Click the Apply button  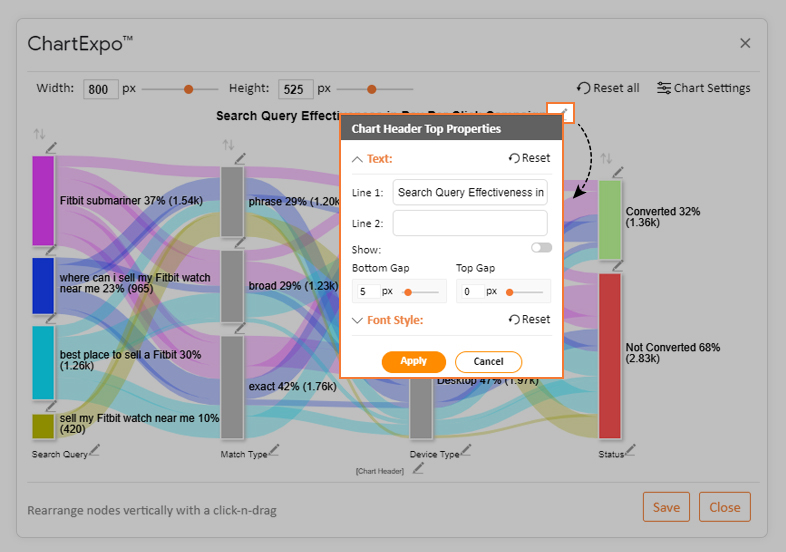point(414,361)
